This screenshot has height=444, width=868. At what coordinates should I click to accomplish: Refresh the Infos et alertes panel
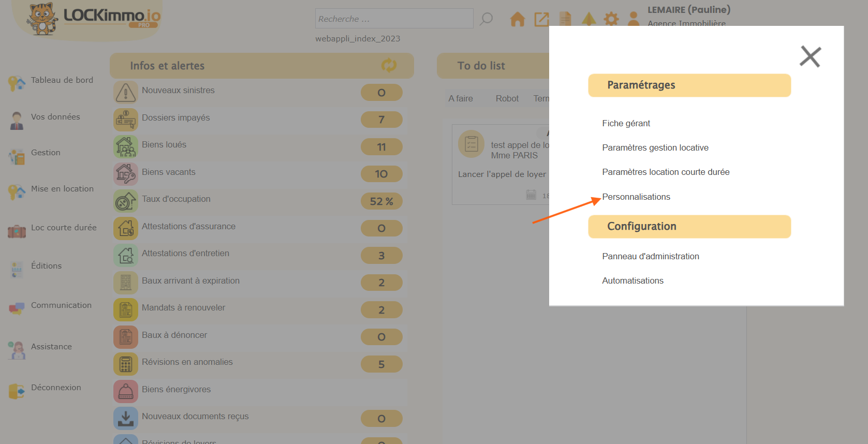point(389,65)
